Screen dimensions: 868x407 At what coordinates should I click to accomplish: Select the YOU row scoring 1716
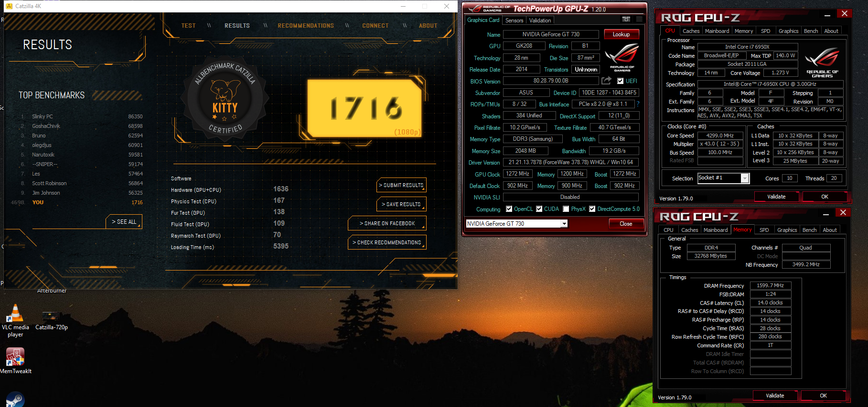click(76, 202)
